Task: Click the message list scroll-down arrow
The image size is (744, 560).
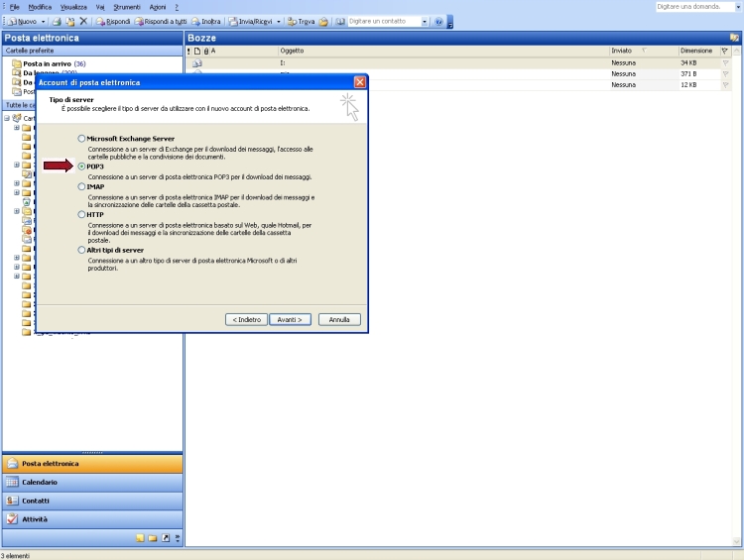Action: tap(736, 541)
